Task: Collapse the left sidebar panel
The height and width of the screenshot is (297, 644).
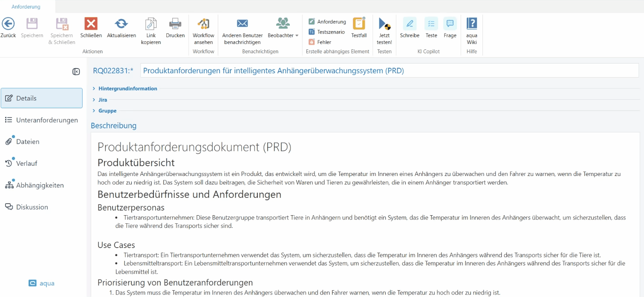Action: 76,72
